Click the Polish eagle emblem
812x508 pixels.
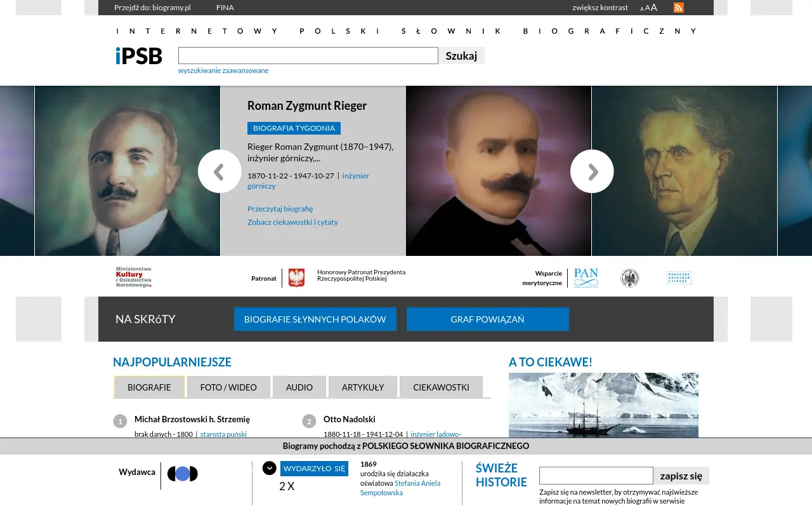point(296,277)
